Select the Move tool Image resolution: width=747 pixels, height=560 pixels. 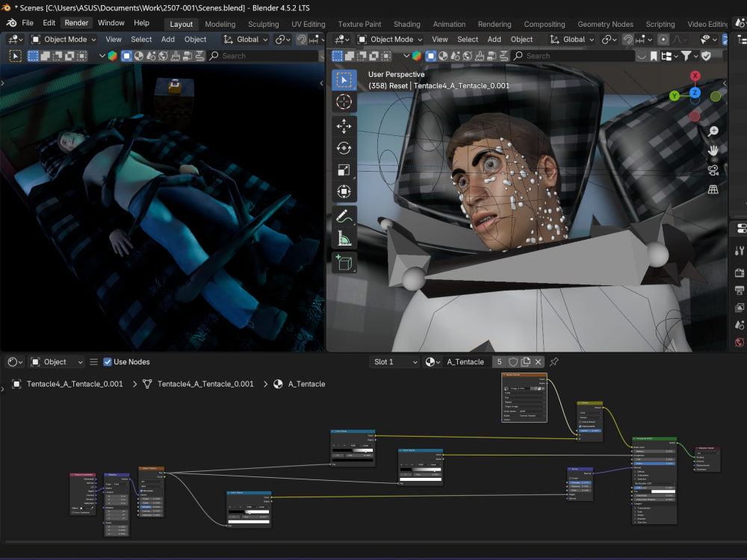tap(344, 126)
